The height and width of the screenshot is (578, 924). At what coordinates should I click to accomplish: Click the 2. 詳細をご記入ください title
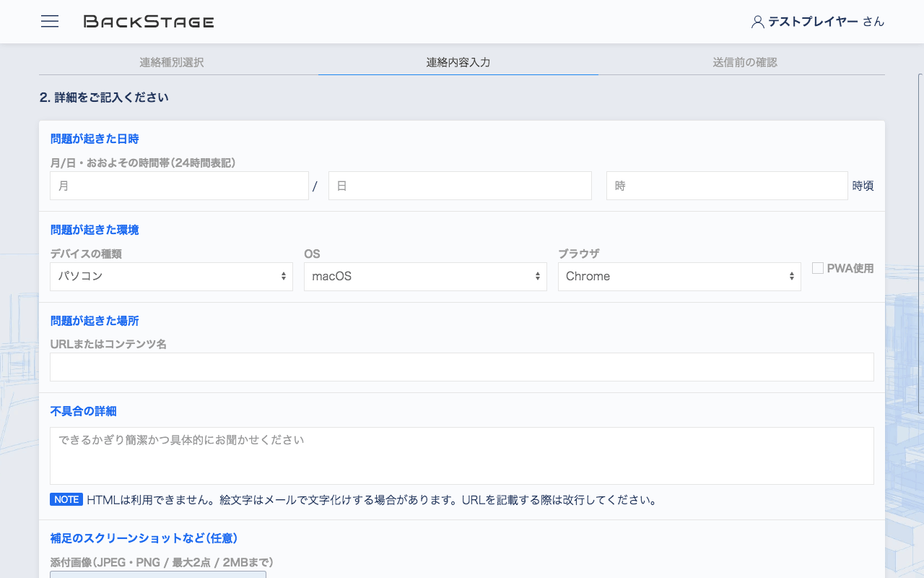click(x=104, y=97)
